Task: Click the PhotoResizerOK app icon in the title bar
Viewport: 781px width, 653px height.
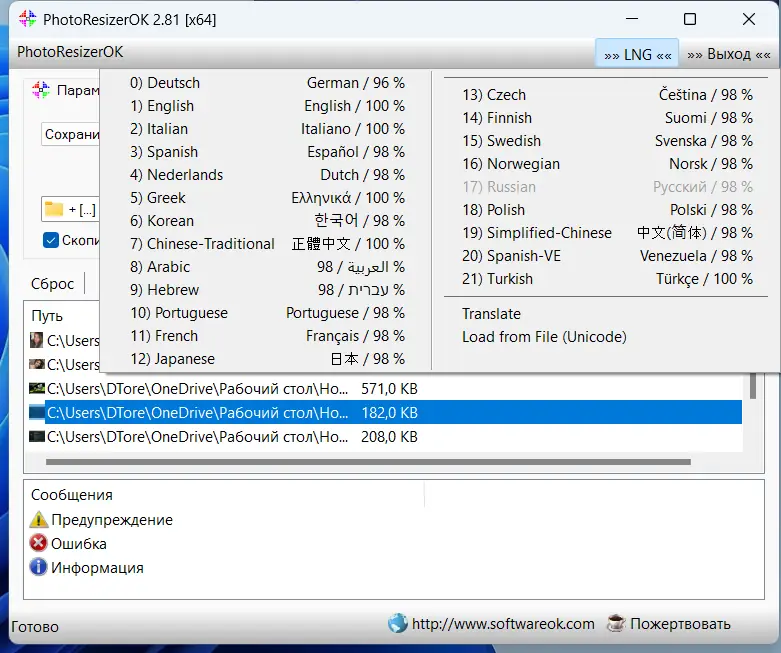Action: pyautogui.click(x=27, y=19)
